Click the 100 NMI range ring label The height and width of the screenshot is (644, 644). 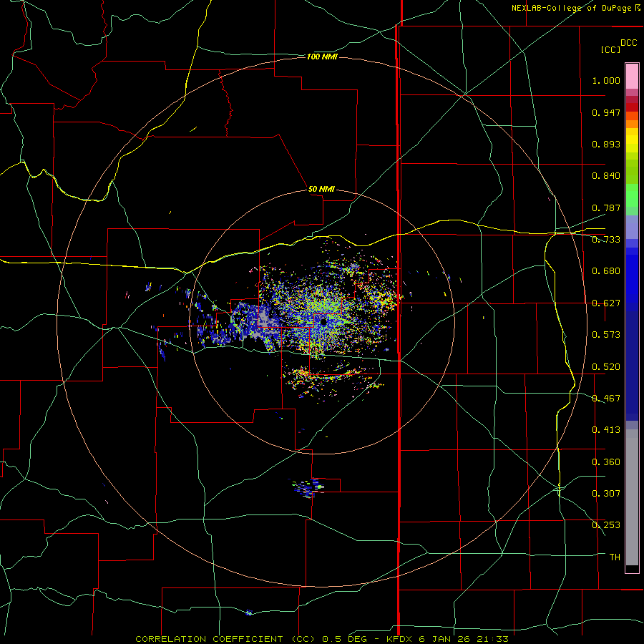pyautogui.click(x=322, y=57)
